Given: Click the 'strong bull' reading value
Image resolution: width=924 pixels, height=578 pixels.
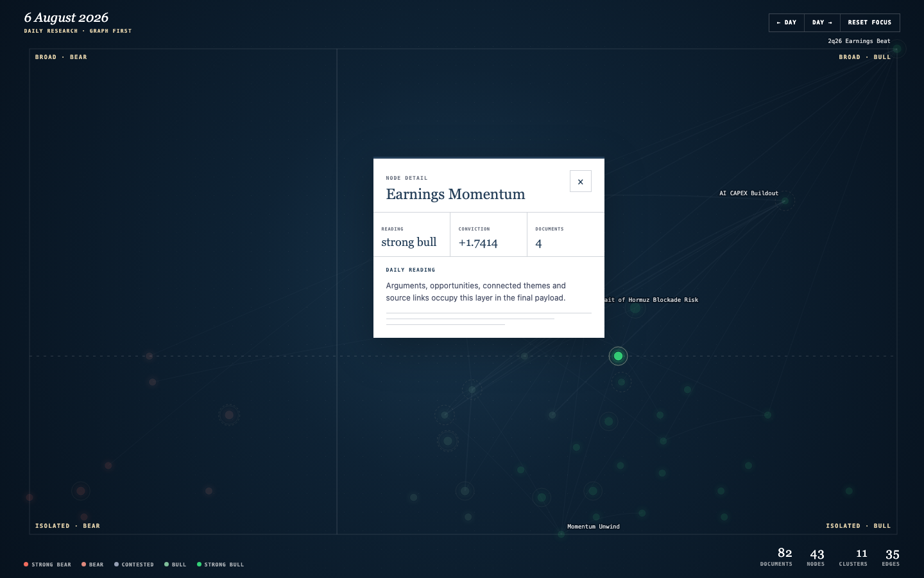Looking at the screenshot, I should click(409, 242).
